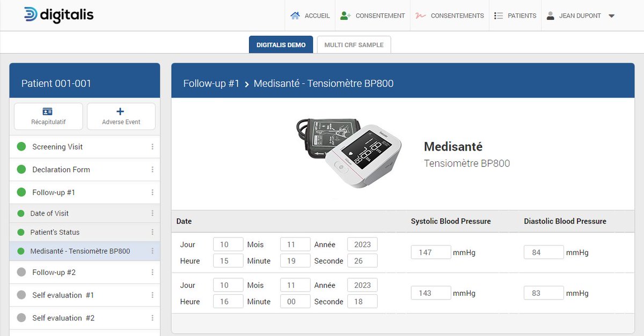Click Follow-up #1 in the breadcrumb

(211, 84)
